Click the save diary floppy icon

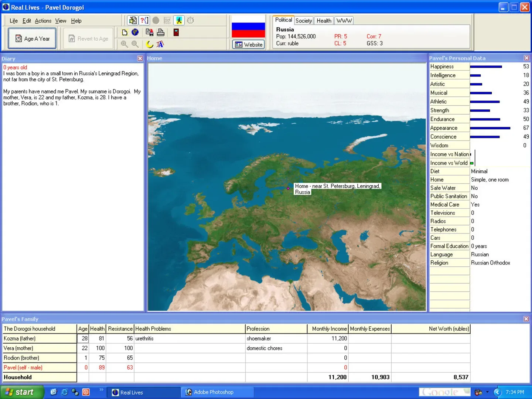click(149, 33)
